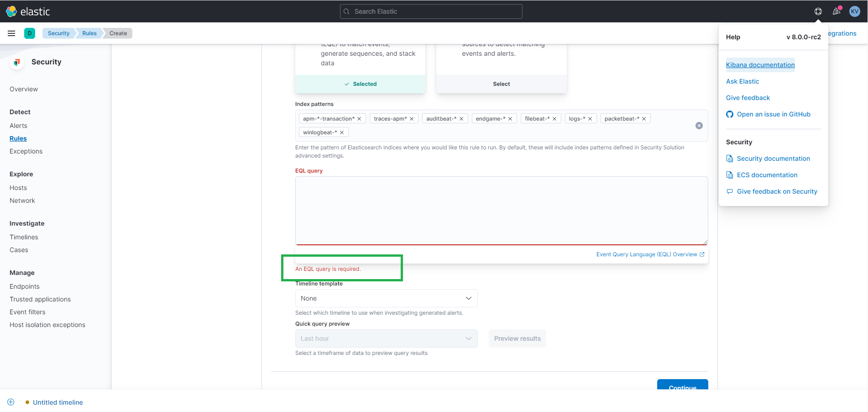Viewport: 868px width, 412px height.
Task: Open the KV user avatar menu
Action: point(854,11)
